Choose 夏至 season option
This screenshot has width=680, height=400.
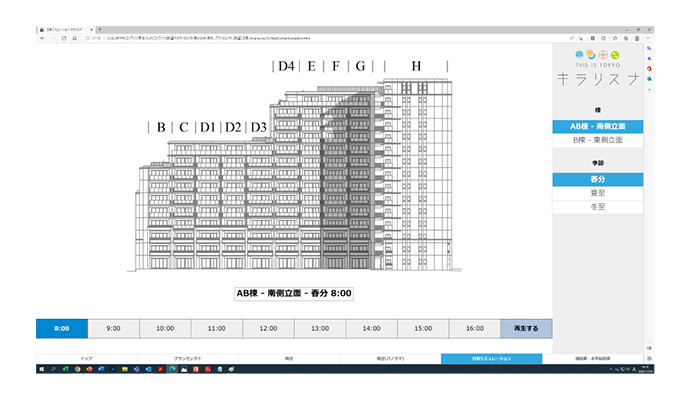click(x=597, y=192)
